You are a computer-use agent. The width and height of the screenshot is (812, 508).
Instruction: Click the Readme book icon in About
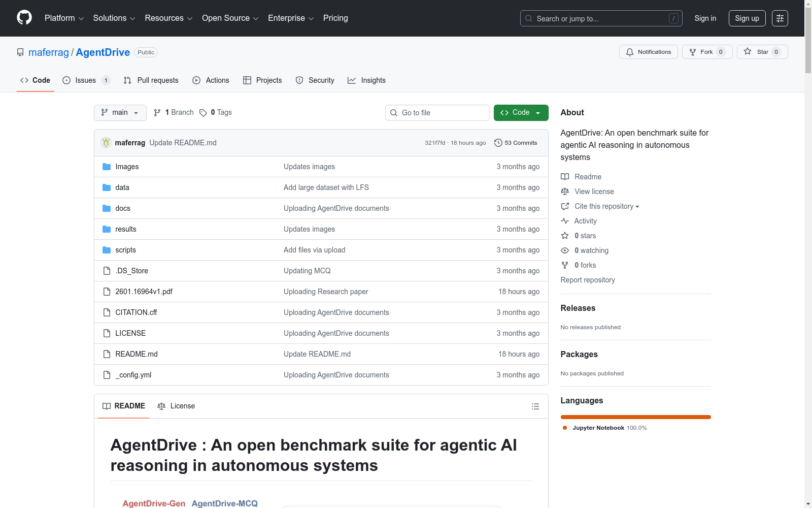pos(565,177)
